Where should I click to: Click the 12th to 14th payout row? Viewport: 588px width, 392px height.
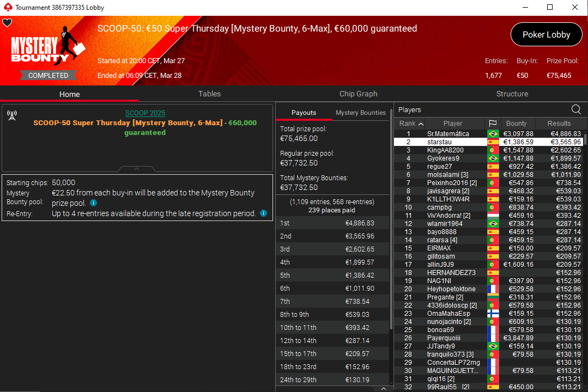click(x=332, y=341)
